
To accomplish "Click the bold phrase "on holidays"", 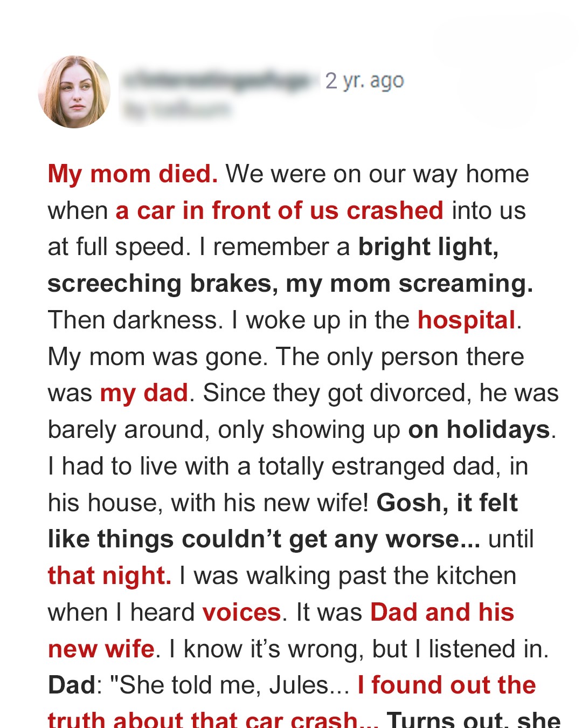I will click(x=479, y=430).
